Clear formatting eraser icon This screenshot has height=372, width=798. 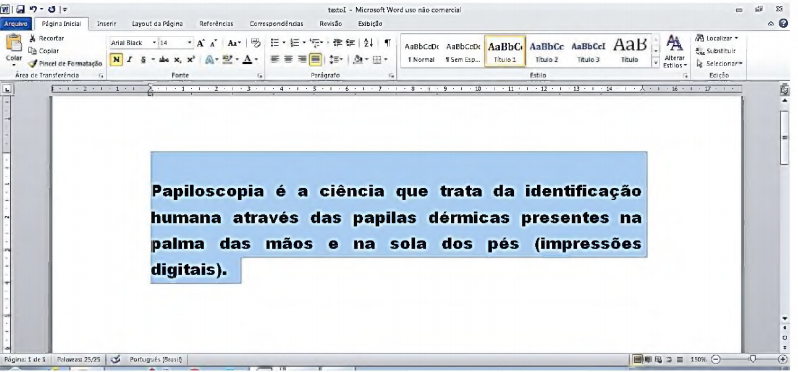tap(256, 43)
